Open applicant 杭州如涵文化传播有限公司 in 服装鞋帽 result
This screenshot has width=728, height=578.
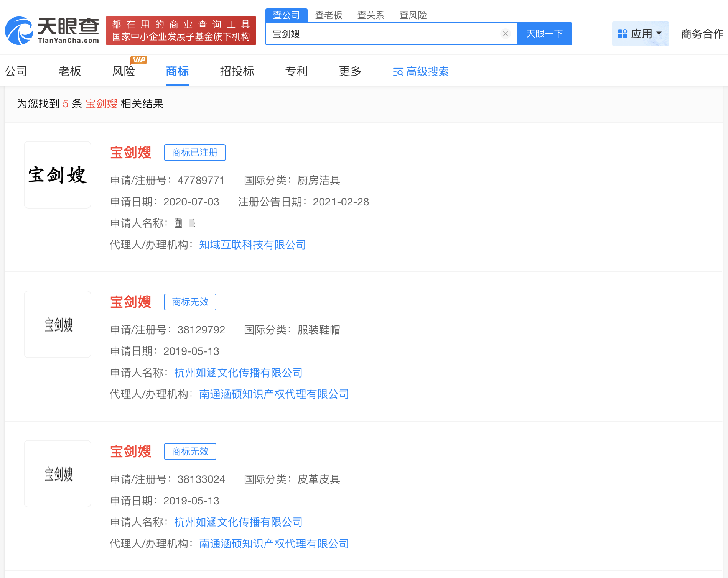(238, 373)
